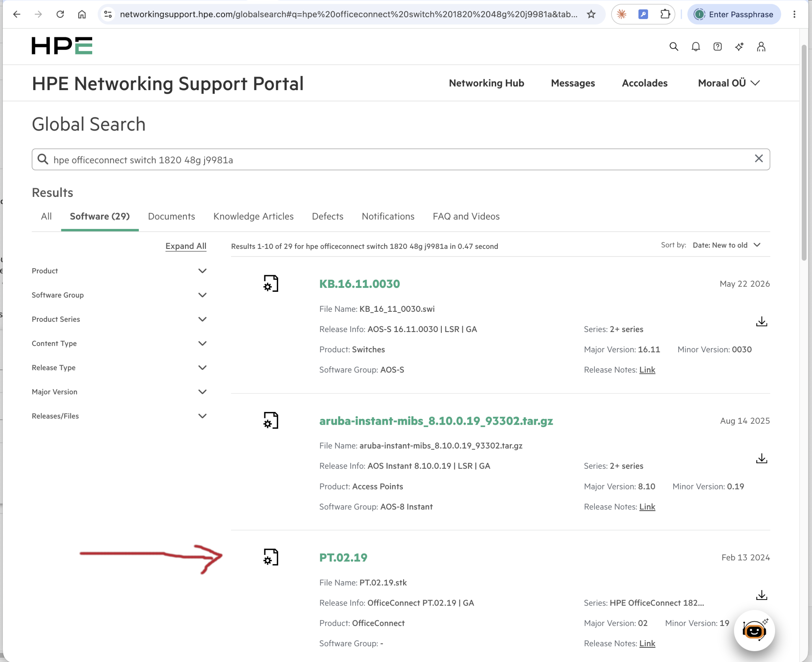Click the header search magnifier icon
812x662 pixels.
coord(674,47)
